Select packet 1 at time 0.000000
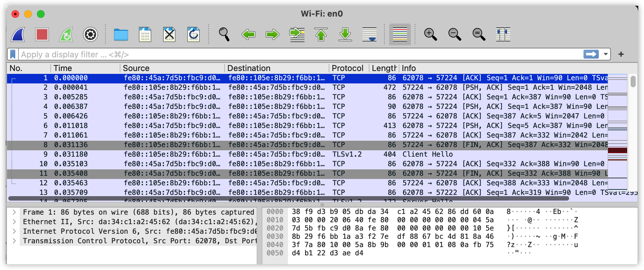The height and width of the screenshot is (270, 644). click(x=307, y=78)
